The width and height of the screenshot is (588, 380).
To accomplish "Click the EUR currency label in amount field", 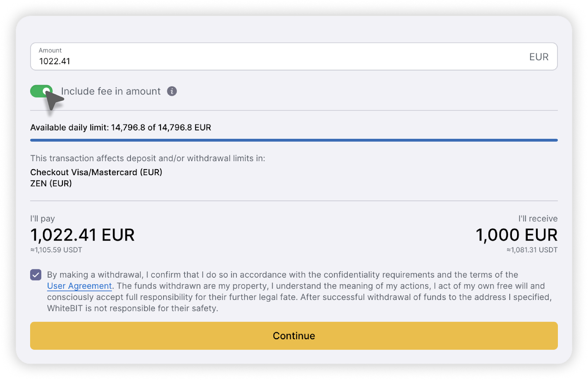I will coord(539,57).
